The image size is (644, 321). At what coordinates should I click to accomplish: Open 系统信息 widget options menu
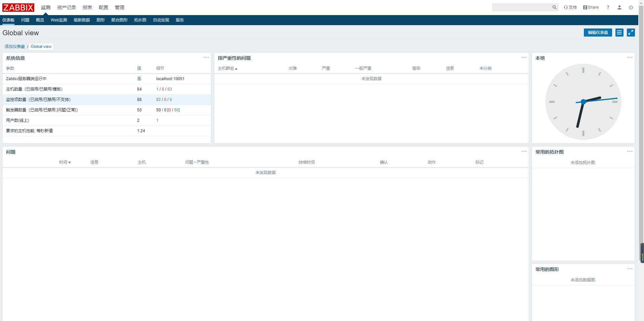206,57
